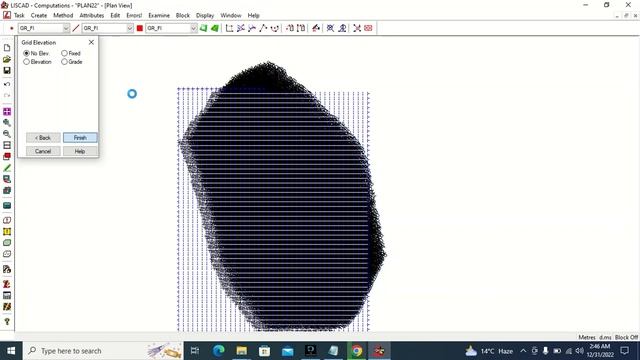Screen dimensions: 640x360
Task: Open the Block menu
Action: tap(183, 15)
